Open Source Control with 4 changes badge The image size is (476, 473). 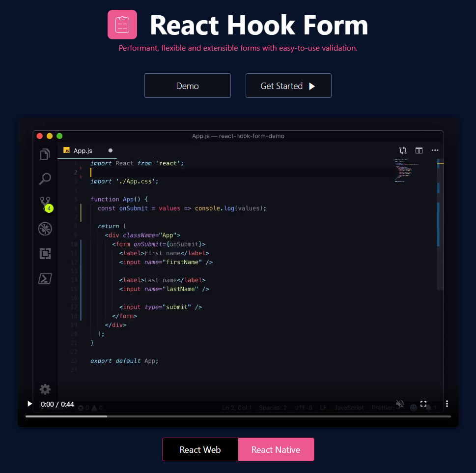coord(46,204)
